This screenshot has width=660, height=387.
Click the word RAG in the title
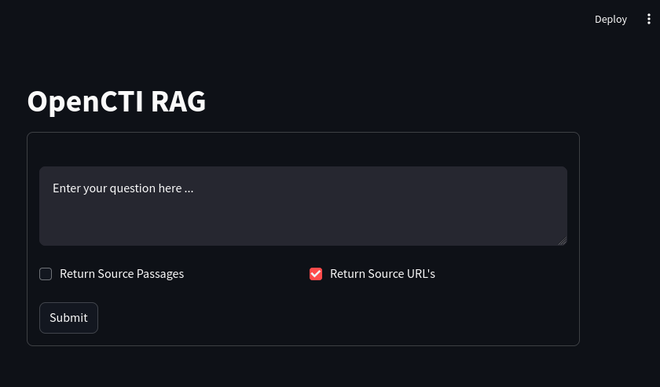click(178, 101)
